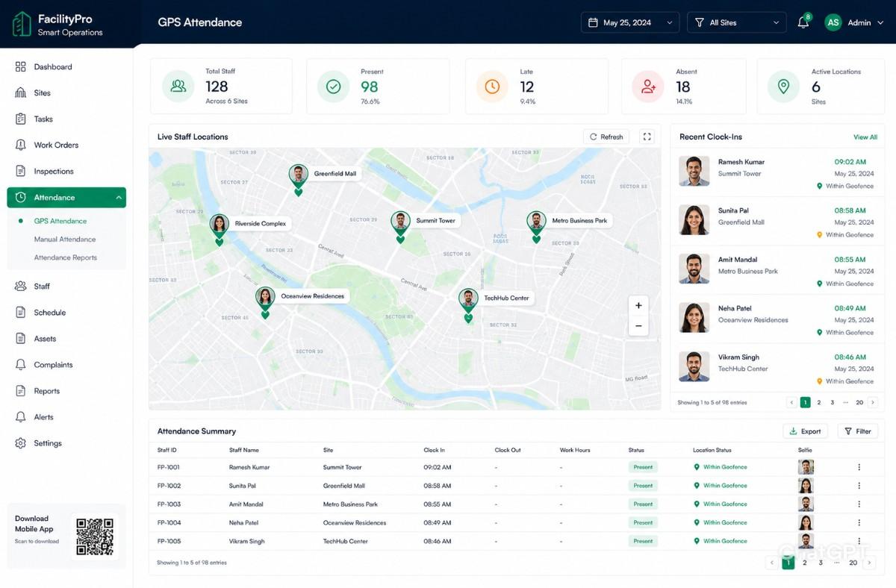Viewport: 896px width, 588px height.
Task: Open the May 25, 2024 date dropdown
Action: [x=630, y=22]
